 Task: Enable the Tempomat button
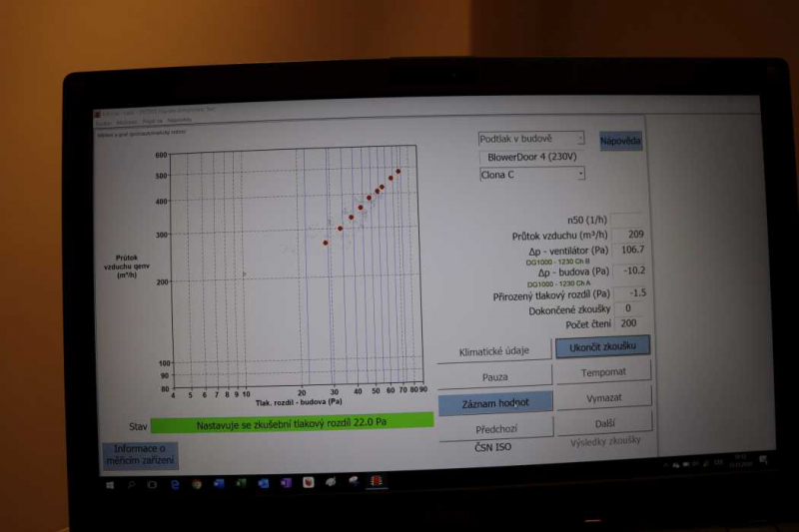click(x=603, y=371)
